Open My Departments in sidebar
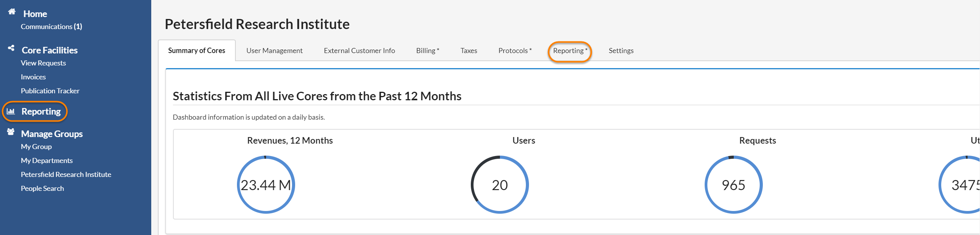The image size is (980, 235). [x=47, y=161]
